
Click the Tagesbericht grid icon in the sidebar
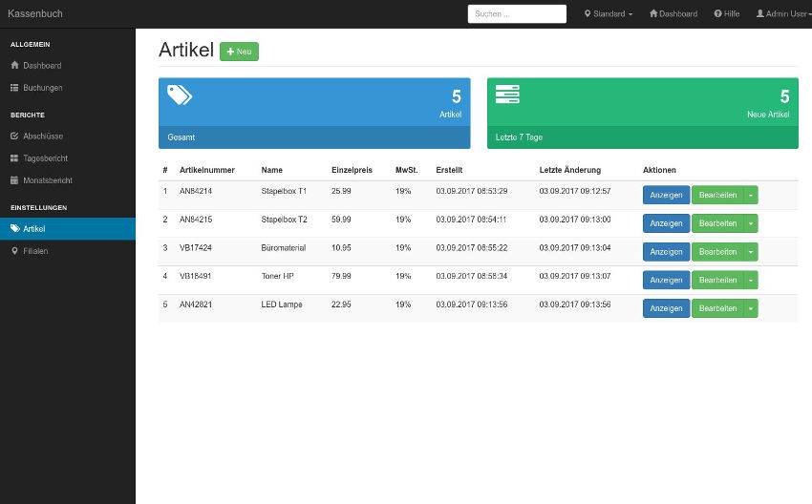coord(14,158)
